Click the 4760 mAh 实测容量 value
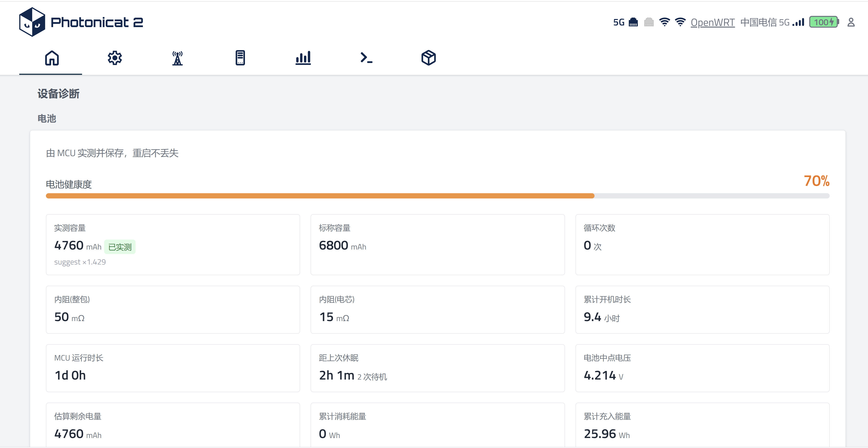 pos(78,246)
